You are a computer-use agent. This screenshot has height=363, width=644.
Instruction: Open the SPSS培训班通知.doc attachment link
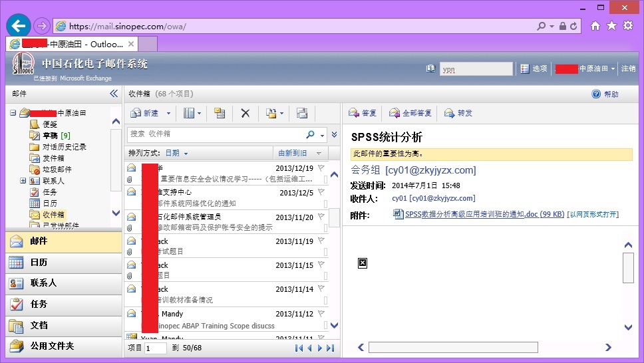pos(484,214)
